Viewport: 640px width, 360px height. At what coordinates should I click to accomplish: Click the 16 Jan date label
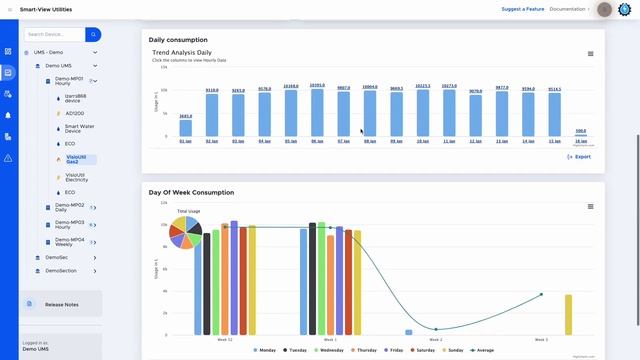tap(581, 141)
